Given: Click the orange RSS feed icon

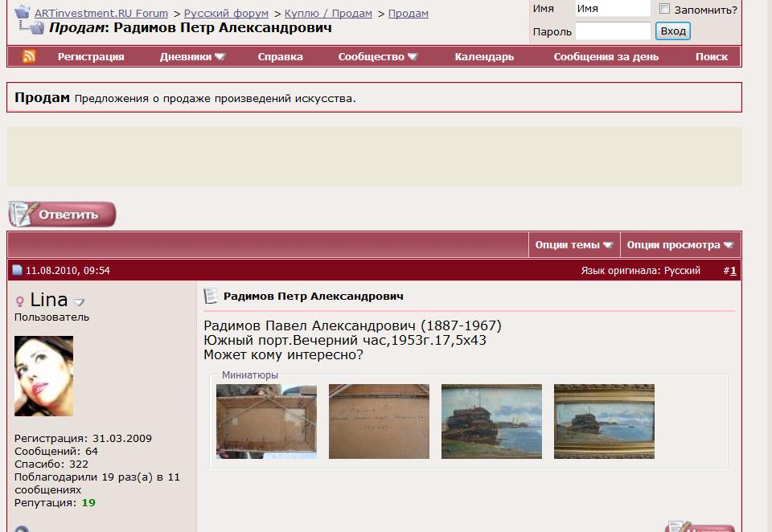Looking at the screenshot, I should coord(29,56).
